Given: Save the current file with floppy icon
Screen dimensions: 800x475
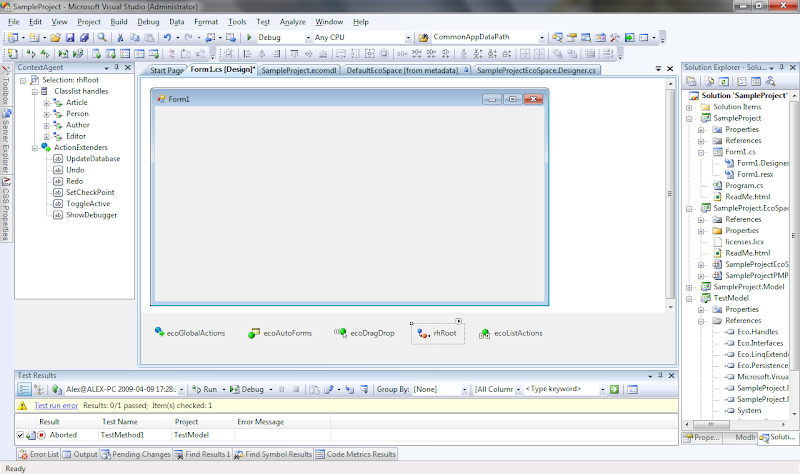Looking at the screenshot, I should tap(70, 37).
